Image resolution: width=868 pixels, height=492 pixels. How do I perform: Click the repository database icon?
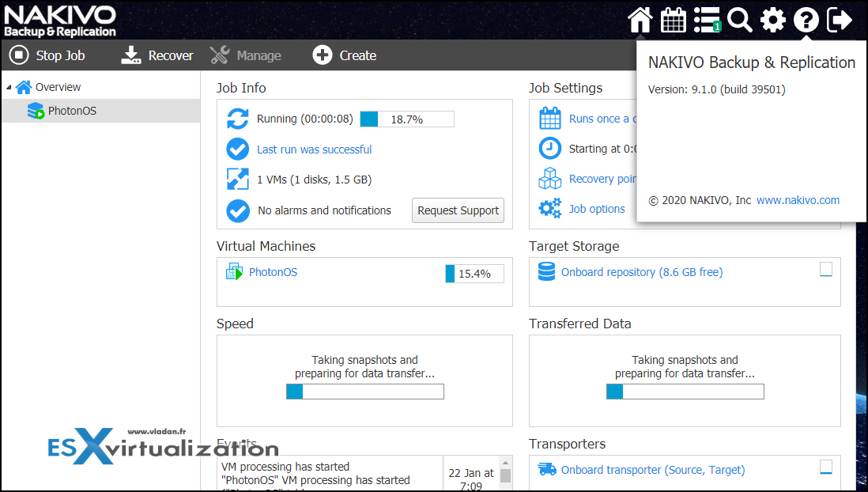click(x=546, y=271)
